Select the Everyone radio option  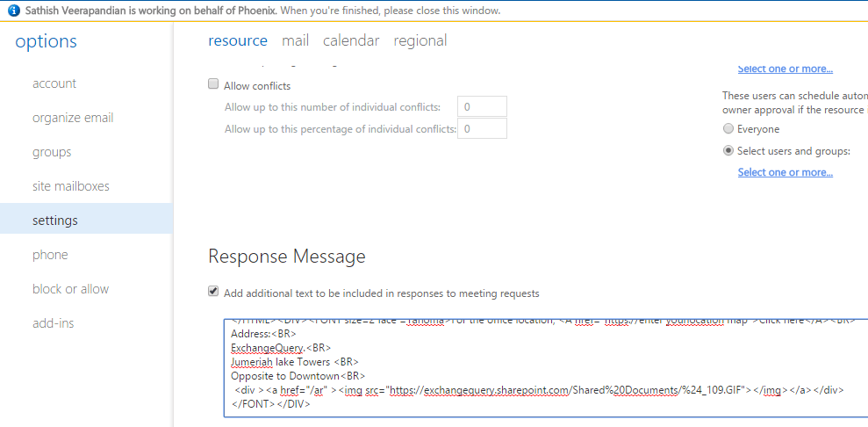coord(728,129)
